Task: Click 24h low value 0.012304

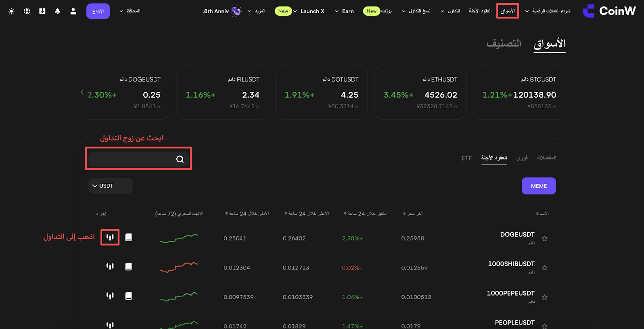Action: [237, 268]
